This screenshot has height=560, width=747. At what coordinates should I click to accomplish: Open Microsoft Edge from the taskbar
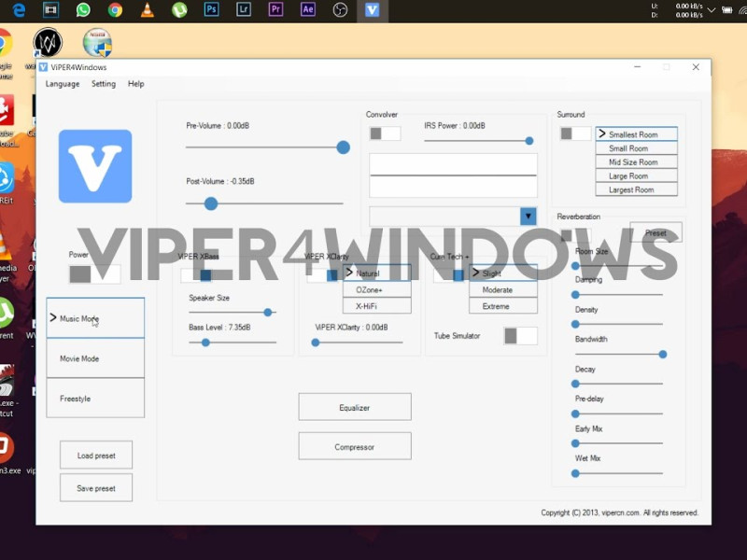tap(19, 10)
